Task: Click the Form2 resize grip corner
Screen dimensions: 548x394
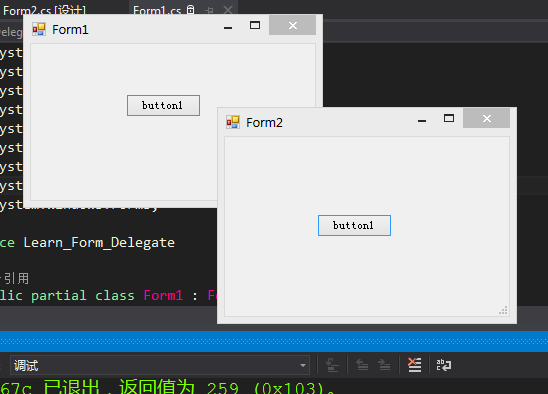Action: (x=503, y=310)
